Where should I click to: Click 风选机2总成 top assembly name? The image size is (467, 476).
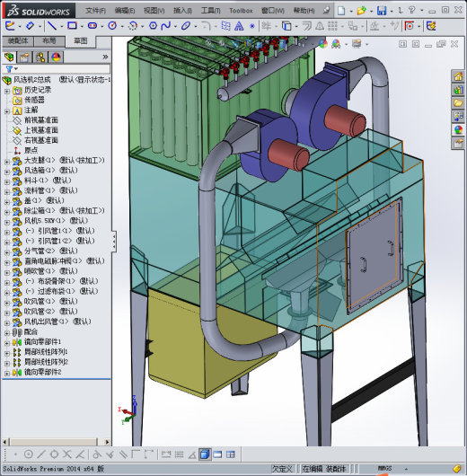coord(32,80)
